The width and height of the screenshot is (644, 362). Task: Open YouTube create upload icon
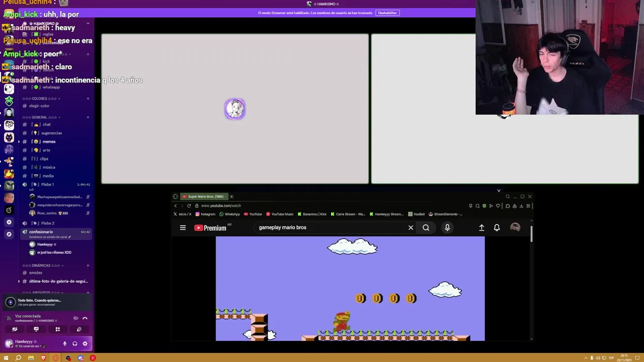[481, 228]
